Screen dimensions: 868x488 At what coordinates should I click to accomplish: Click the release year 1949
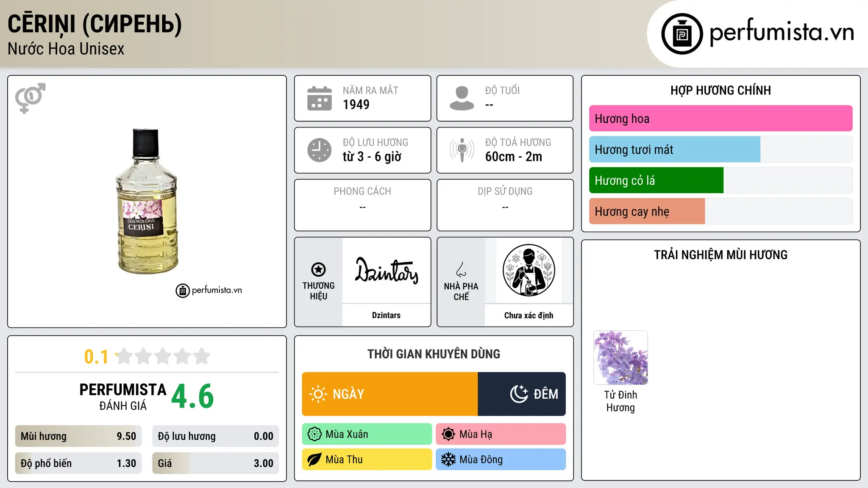point(356,105)
